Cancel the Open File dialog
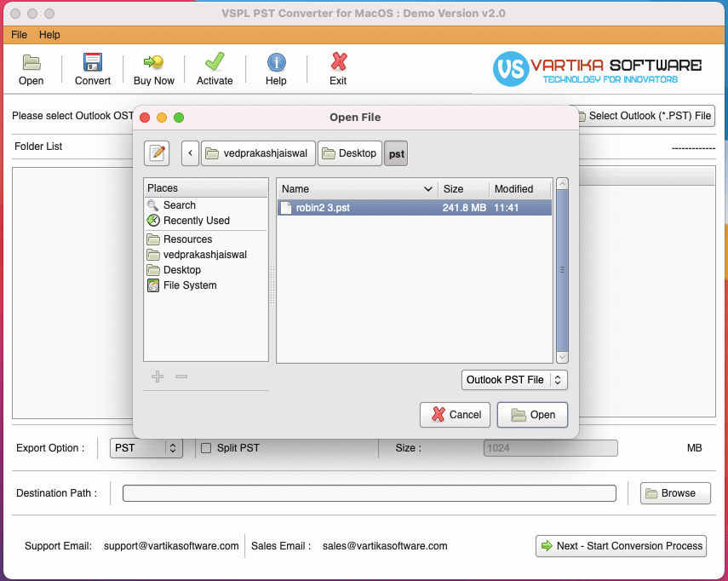Screen dimensions: 728x581 click(455, 415)
